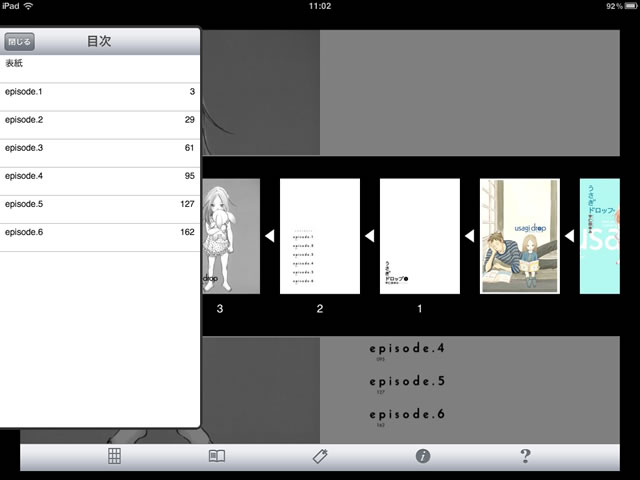Image resolution: width=640 pixels, height=480 pixels.
Task: Open the info icon in toolbar
Action: [x=423, y=456]
